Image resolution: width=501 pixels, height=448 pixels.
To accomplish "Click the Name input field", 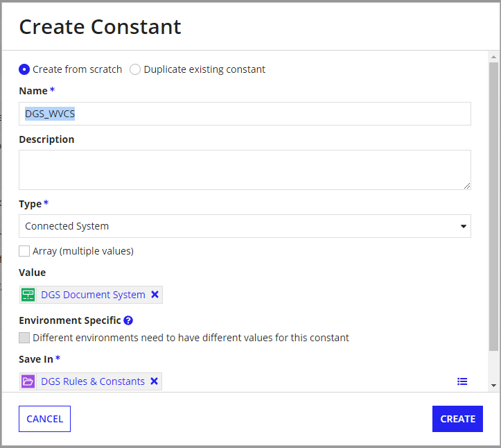I will tap(245, 114).
